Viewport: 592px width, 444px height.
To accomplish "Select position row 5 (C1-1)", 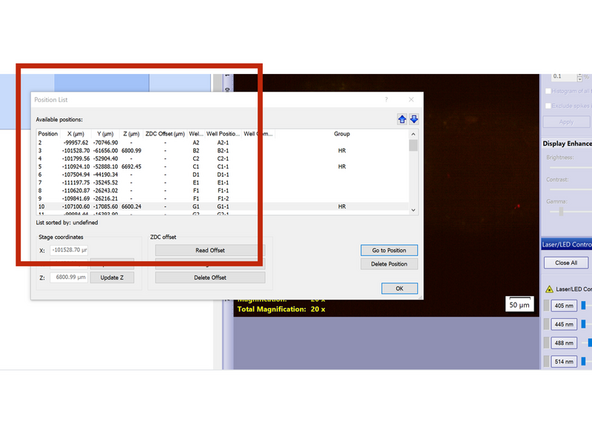I will click(223, 166).
